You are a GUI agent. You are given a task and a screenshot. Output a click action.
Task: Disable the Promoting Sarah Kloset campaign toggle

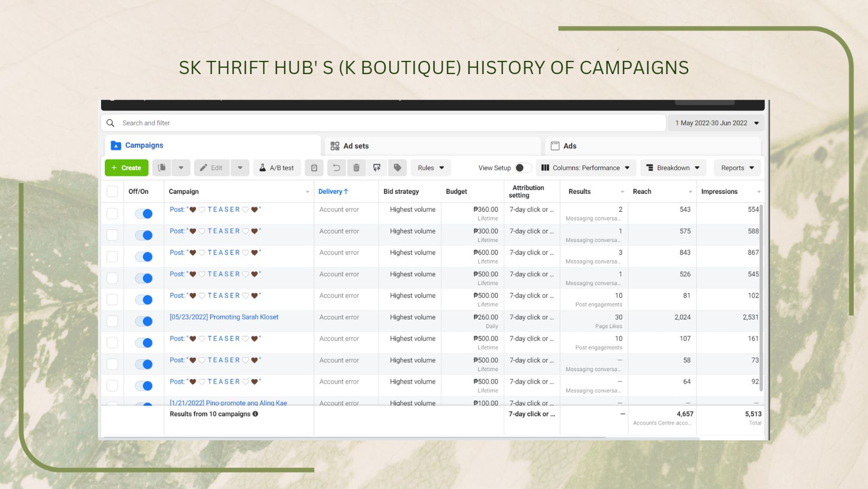pyautogui.click(x=143, y=321)
